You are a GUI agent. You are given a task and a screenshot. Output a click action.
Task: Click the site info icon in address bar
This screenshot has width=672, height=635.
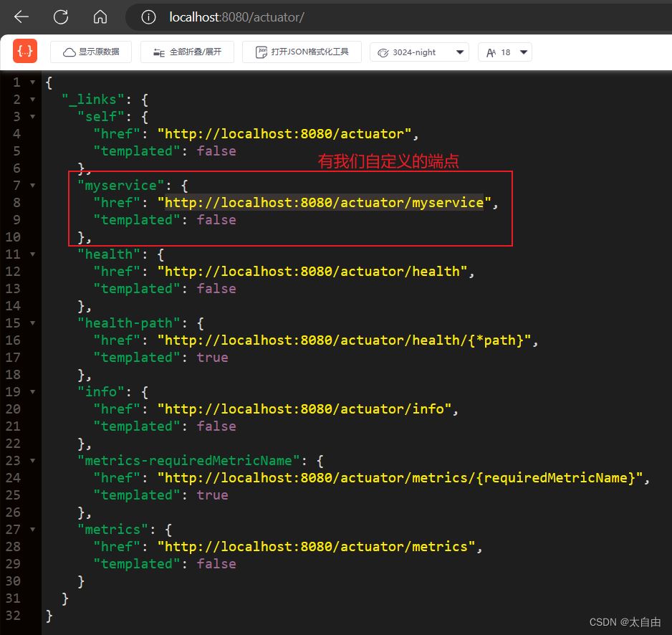(x=148, y=17)
